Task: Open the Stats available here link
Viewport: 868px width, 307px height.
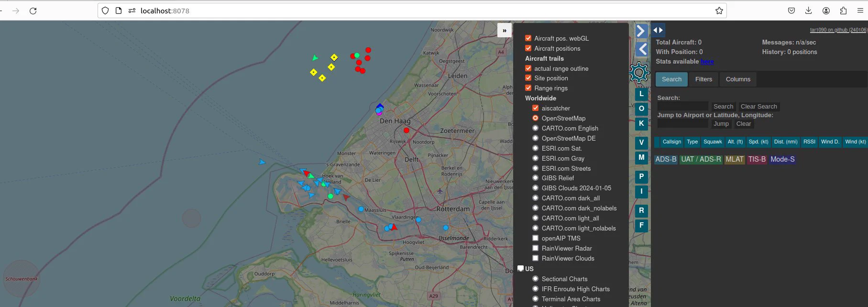Action: click(707, 62)
